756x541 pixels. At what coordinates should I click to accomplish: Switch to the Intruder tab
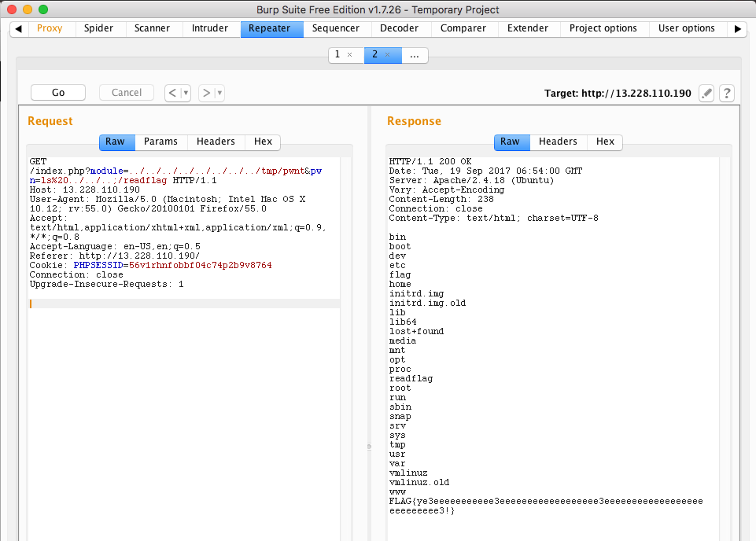(210, 28)
